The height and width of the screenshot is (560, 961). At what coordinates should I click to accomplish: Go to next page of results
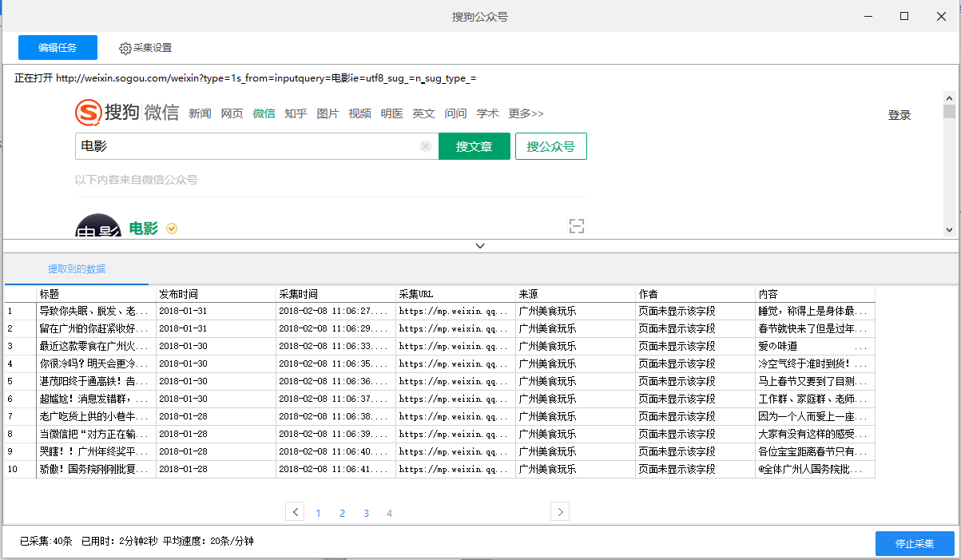coord(560,511)
